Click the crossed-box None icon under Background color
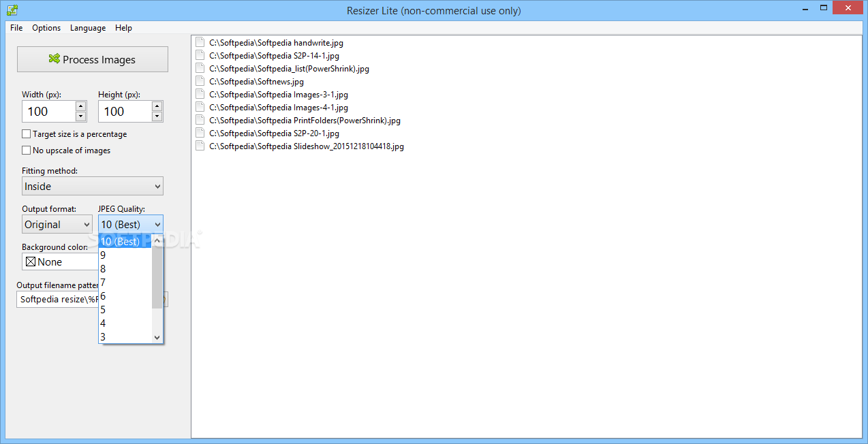Screen dimensions: 868x444 coord(30,261)
